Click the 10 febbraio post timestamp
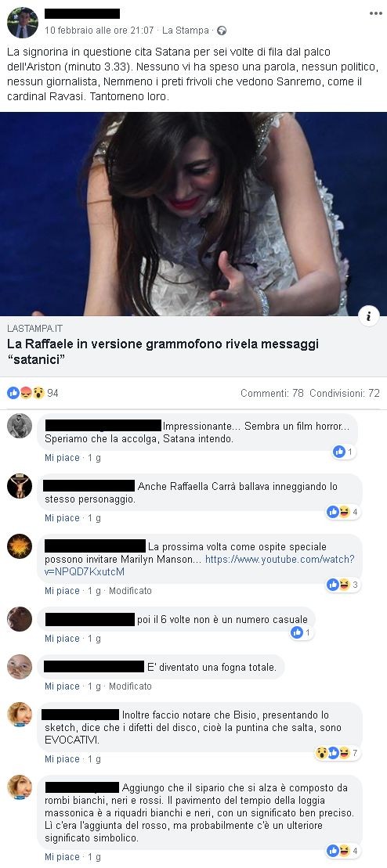 click(x=99, y=31)
